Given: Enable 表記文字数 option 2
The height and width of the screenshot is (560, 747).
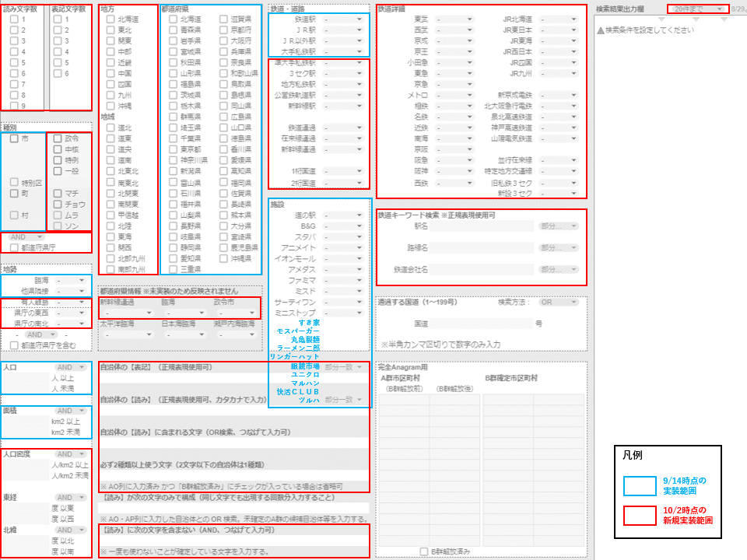Looking at the screenshot, I should pos(58,30).
